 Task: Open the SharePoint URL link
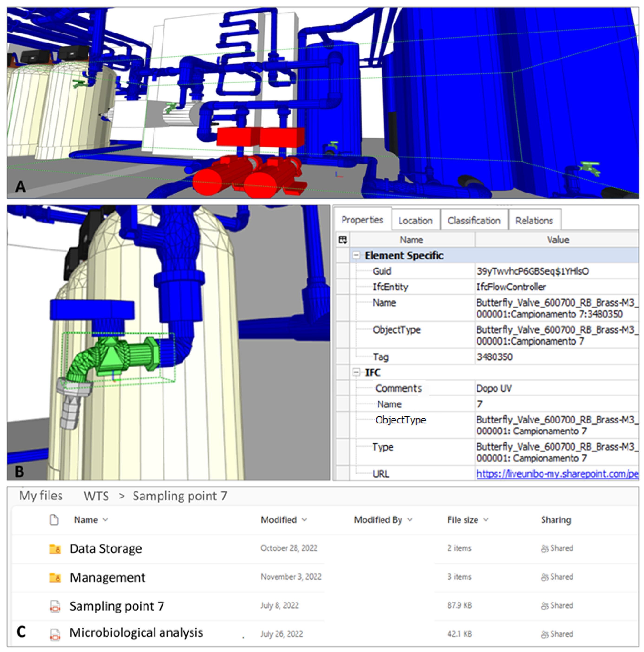tap(557, 474)
